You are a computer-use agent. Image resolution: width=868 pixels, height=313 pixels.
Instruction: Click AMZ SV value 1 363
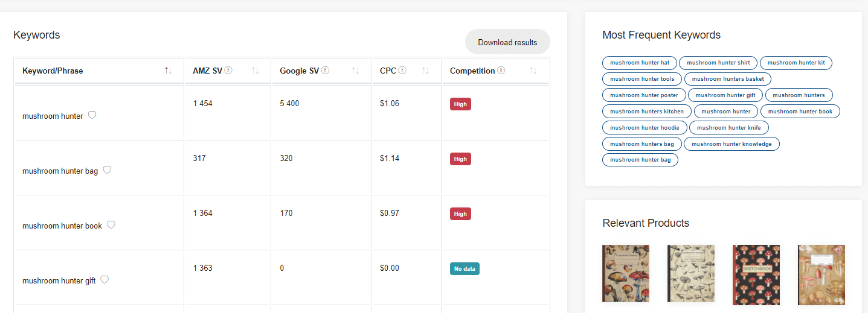(x=203, y=268)
